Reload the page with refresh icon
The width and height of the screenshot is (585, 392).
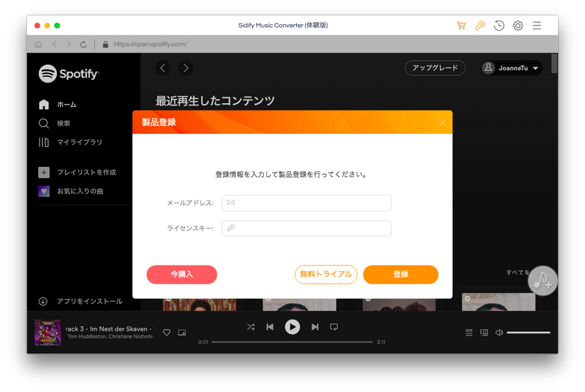coord(83,45)
